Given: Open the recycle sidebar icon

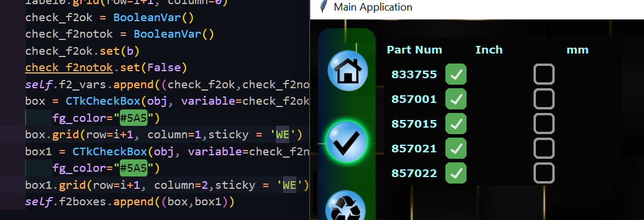Looking at the screenshot, I should click(346, 205).
